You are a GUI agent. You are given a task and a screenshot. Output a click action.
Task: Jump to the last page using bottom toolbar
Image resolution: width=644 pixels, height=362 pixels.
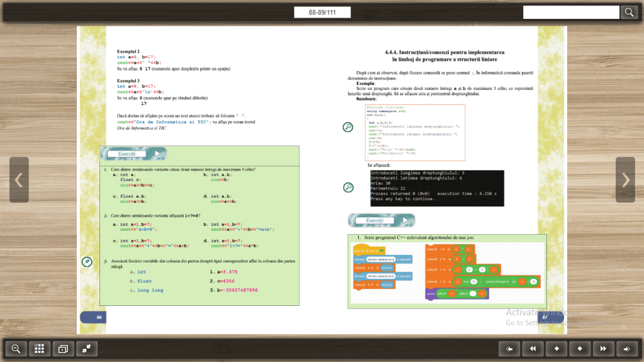click(x=626, y=348)
